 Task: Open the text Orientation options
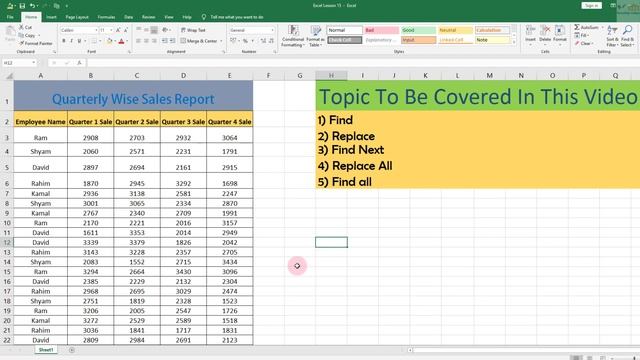166,30
